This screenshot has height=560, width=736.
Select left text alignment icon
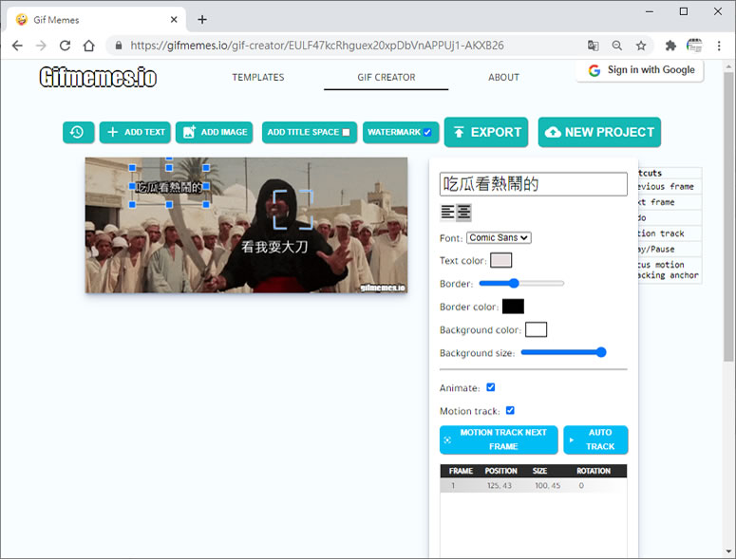[447, 213]
